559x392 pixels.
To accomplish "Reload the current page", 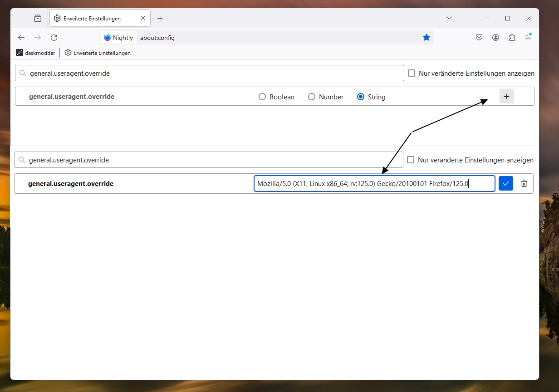I will (54, 38).
